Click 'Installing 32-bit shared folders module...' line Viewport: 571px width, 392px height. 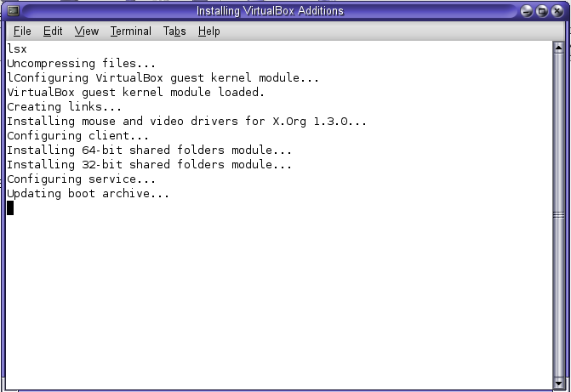[149, 165]
